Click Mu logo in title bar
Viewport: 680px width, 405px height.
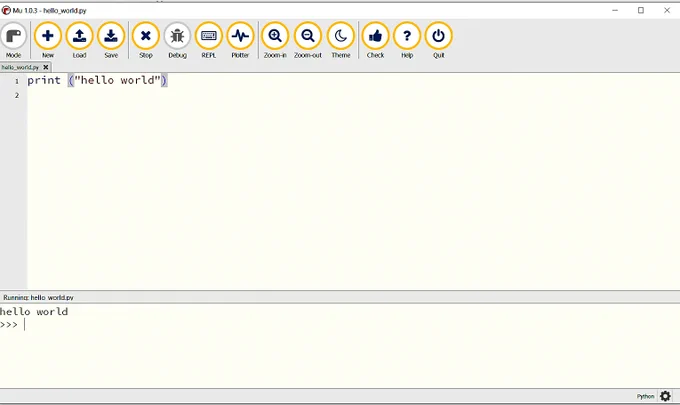pos(6,10)
